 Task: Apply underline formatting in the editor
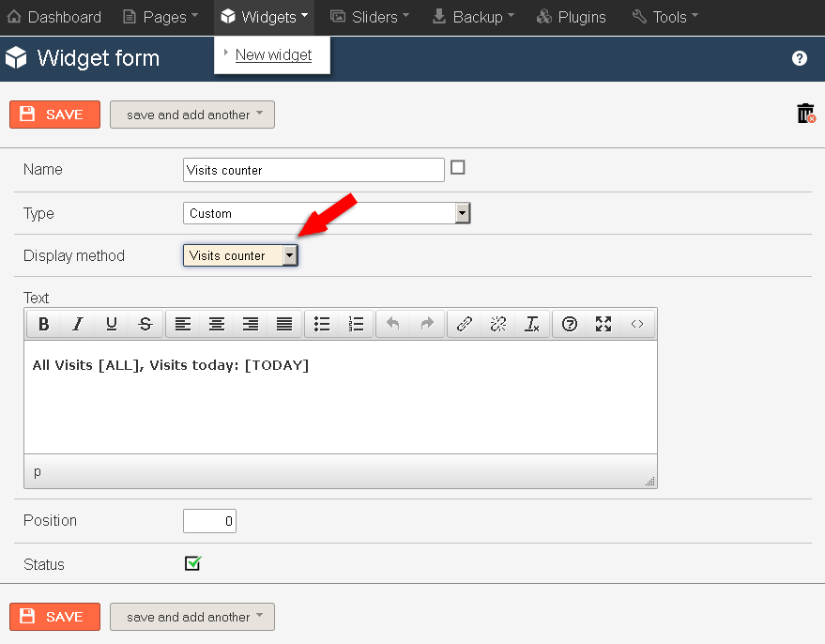point(112,324)
